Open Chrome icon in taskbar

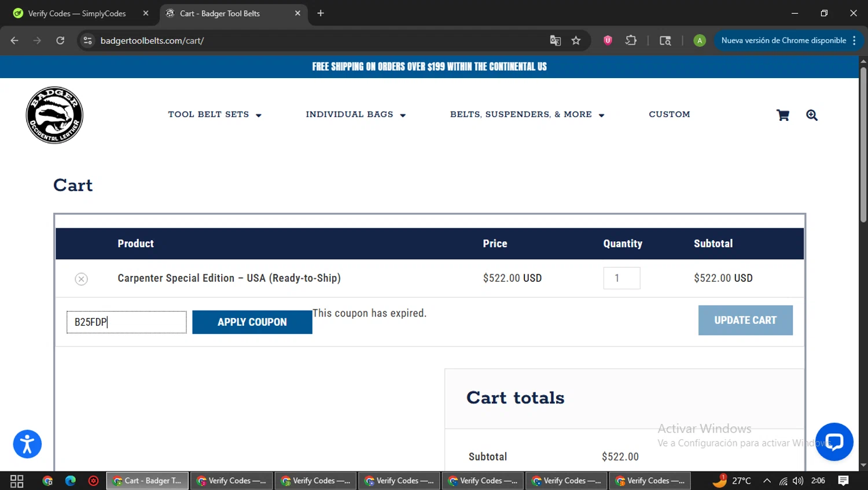click(x=47, y=481)
